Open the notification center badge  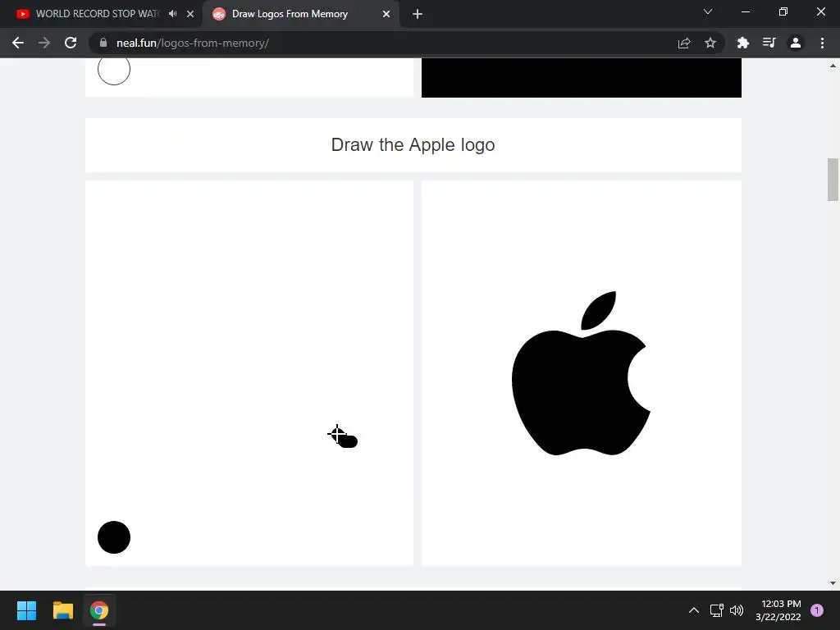pyautogui.click(x=817, y=610)
